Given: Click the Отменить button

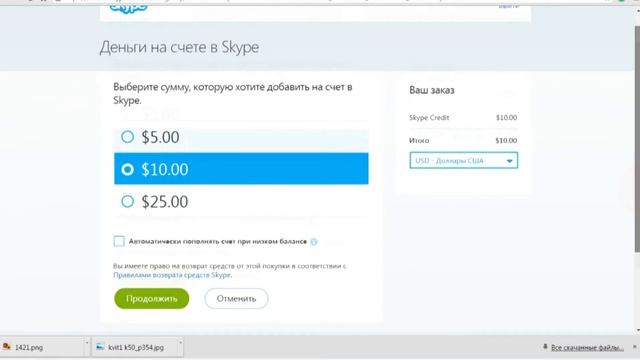Looking at the screenshot, I should 236,298.
